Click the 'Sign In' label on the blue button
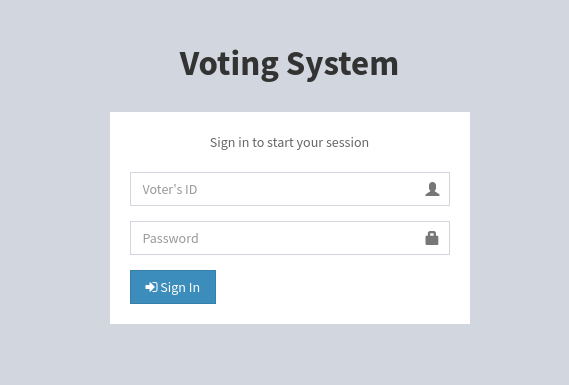Viewport: 569px width, 385px height. tap(180, 287)
